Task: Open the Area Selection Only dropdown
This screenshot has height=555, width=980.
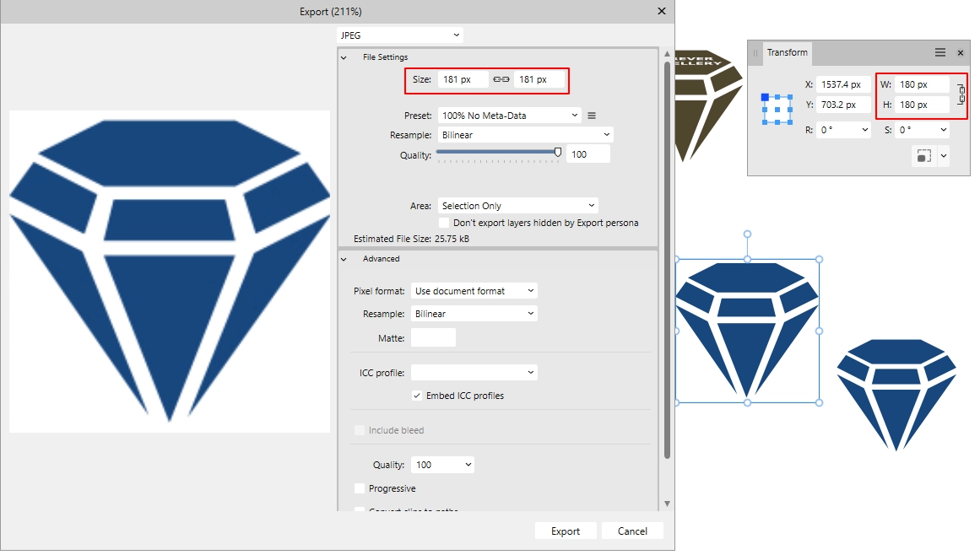Action: point(517,206)
